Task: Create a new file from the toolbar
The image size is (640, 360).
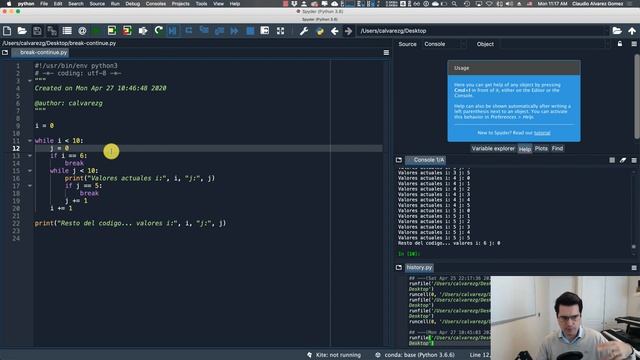Action: [x=7, y=31]
